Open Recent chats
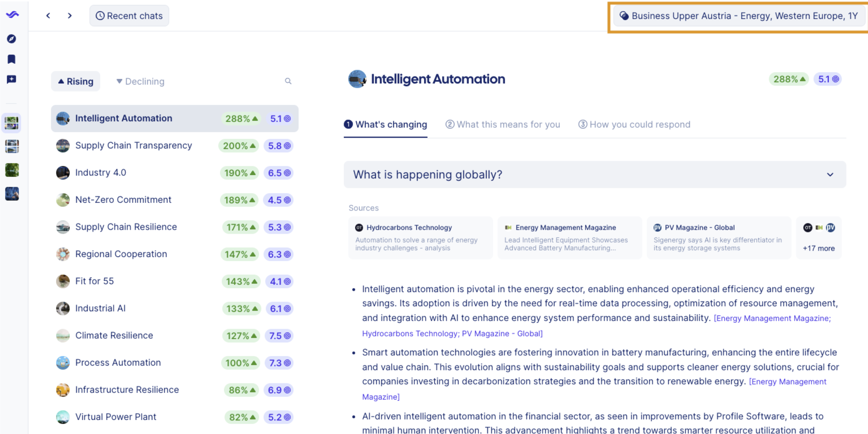Viewport: 868px width, 434px height. pos(129,16)
